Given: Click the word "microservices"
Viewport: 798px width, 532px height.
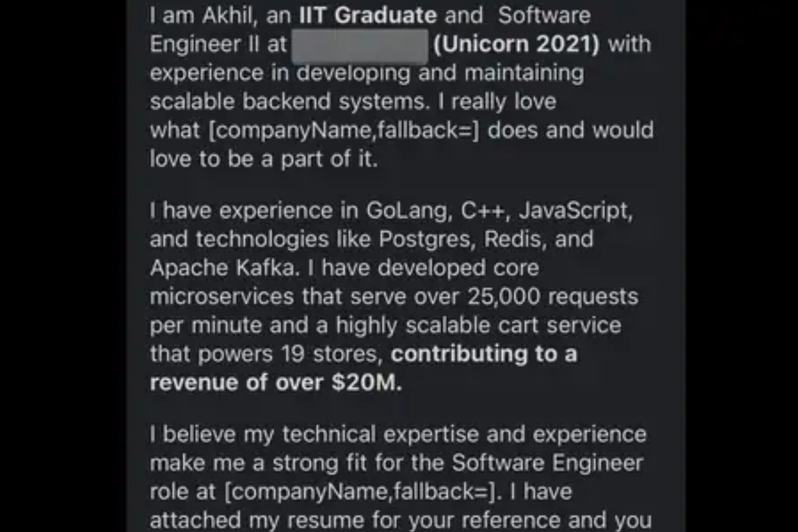Looking at the screenshot, I should coord(221,297).
